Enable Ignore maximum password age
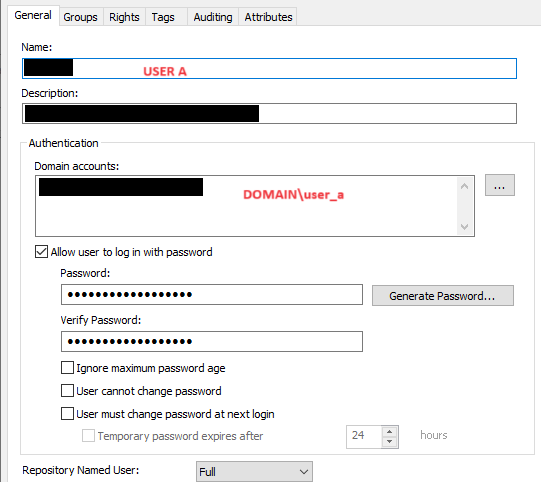Image resolution: width=541 pixels, height=482 pixels. click(x=67, y=368)
